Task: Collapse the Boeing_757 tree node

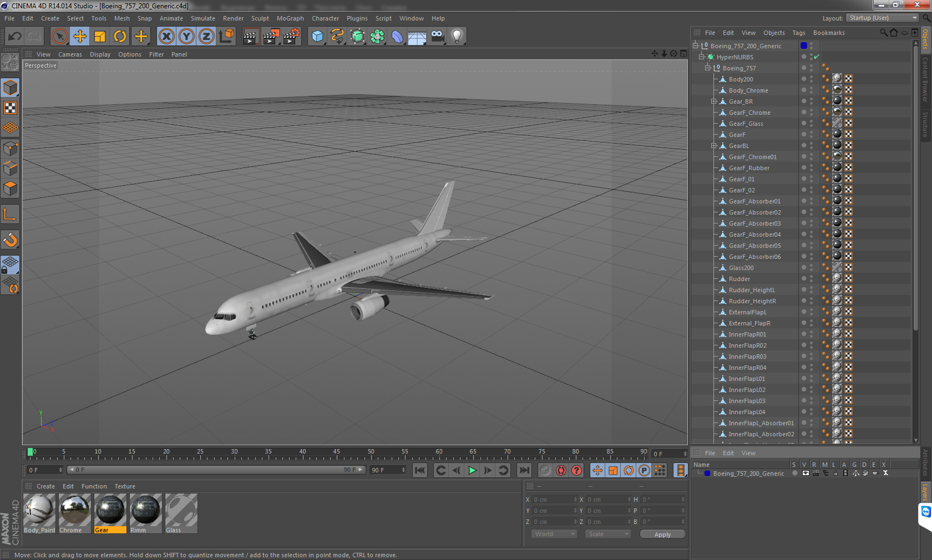Action: pyautogui.click(x=708, y=68)
